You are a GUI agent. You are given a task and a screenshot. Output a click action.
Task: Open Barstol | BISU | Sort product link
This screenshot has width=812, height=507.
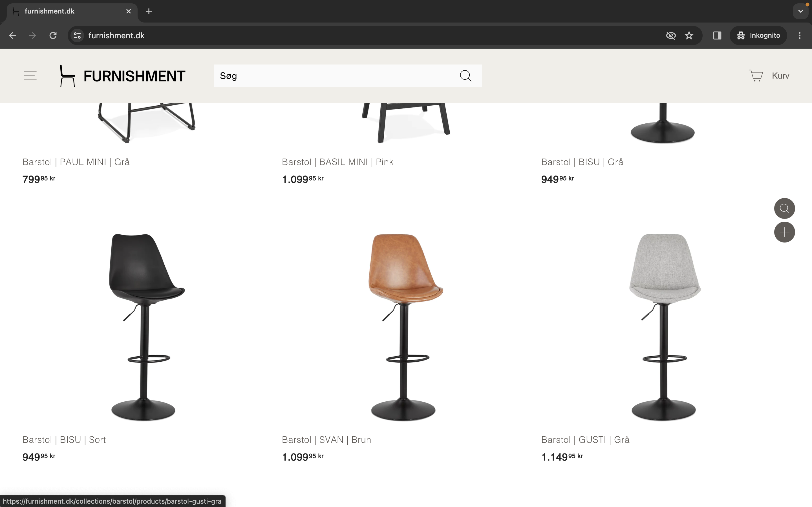[x=64, y=440]
